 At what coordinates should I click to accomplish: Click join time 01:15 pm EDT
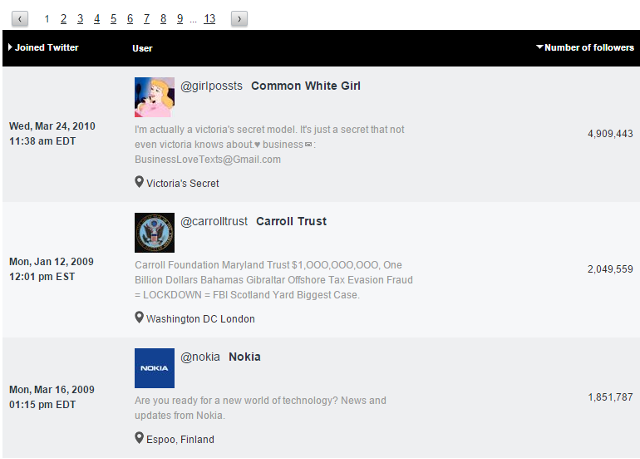coord(42,405)
